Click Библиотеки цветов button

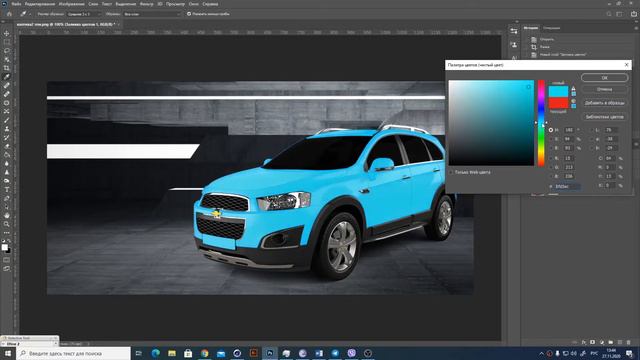604,117
